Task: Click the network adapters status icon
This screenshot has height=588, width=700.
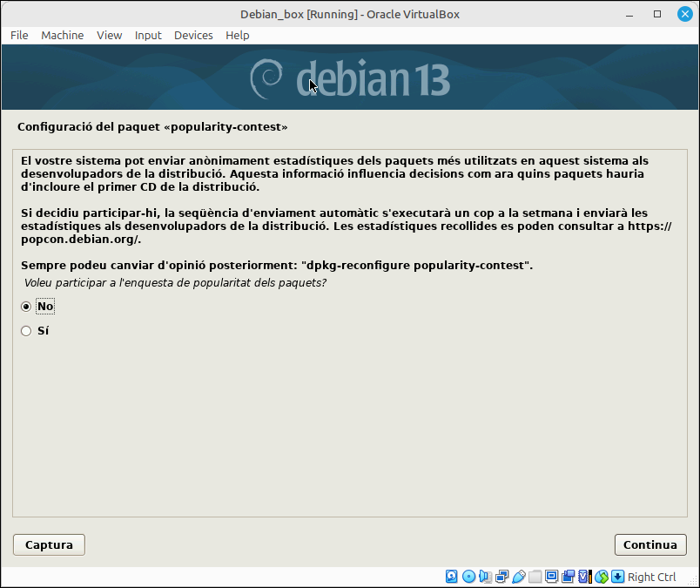Action: point(501,577)
